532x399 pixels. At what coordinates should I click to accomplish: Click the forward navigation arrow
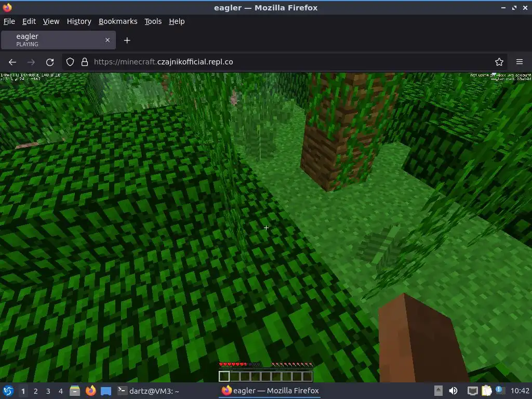click(31, 62)
